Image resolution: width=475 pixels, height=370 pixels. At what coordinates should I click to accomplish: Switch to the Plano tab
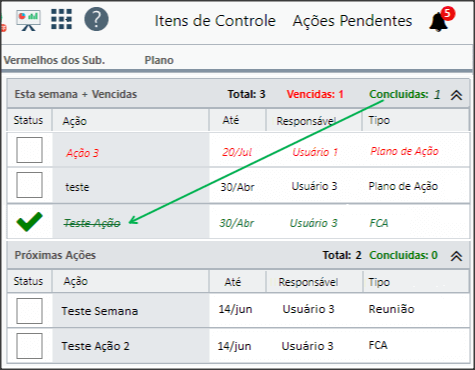(159, 60)
